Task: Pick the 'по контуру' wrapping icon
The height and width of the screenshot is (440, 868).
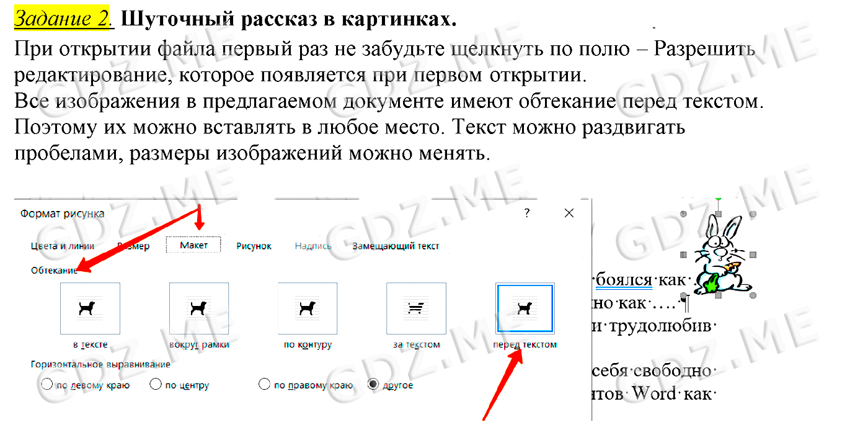Action: click(308, 308)
